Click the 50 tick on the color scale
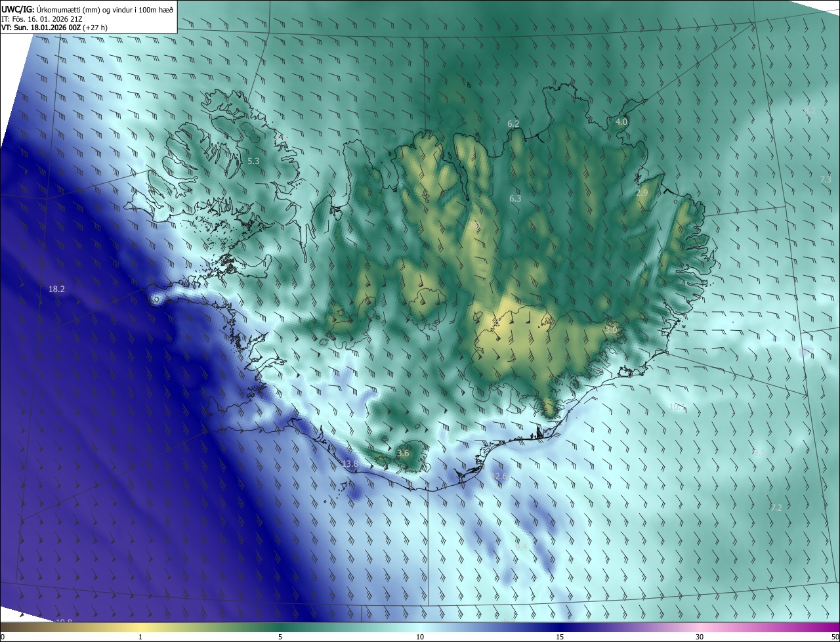The image size is (840, 642). [835, 637]
